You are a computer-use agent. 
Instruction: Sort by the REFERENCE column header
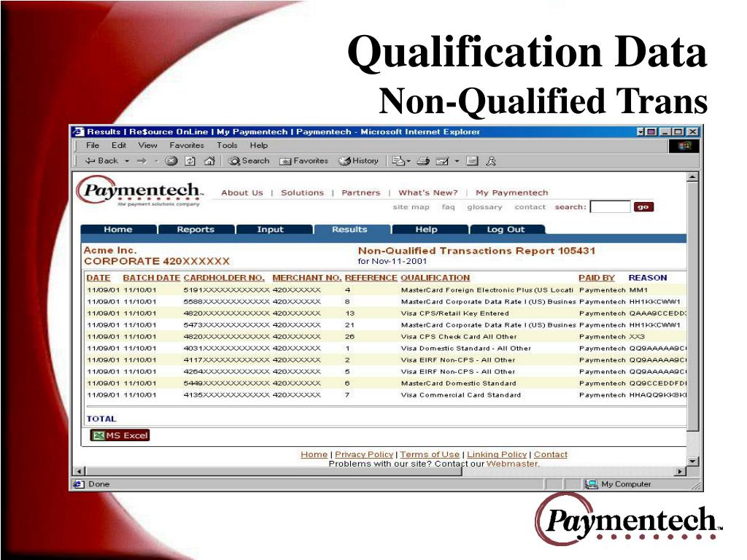pyautogui.click(x=371, y=278)
